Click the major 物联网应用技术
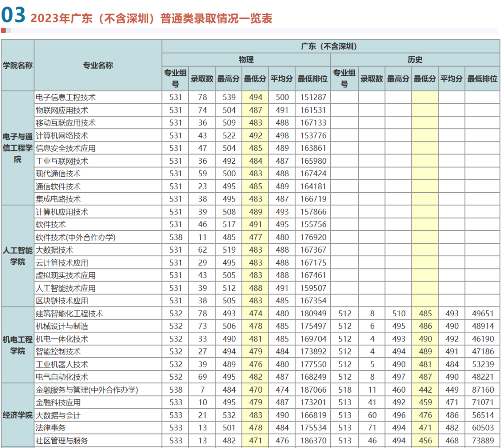Image resolution: width=502 pixels, height=448 pixels. pos(62,110)
